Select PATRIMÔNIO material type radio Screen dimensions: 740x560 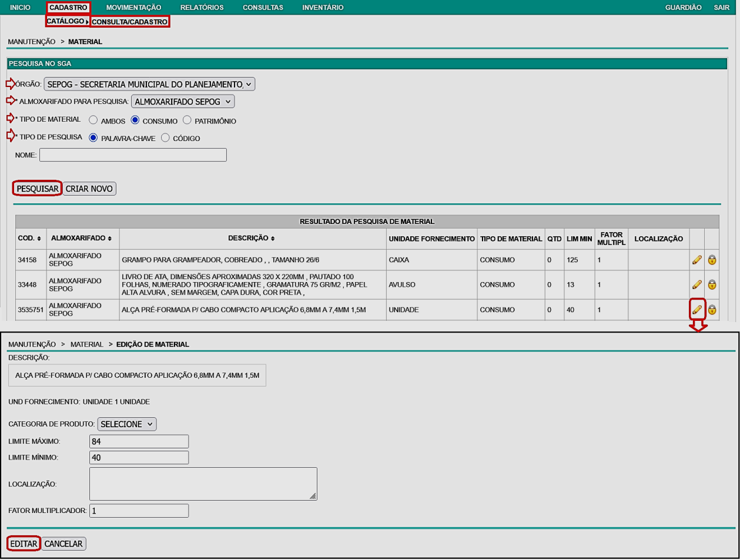(x=187, y=120)
